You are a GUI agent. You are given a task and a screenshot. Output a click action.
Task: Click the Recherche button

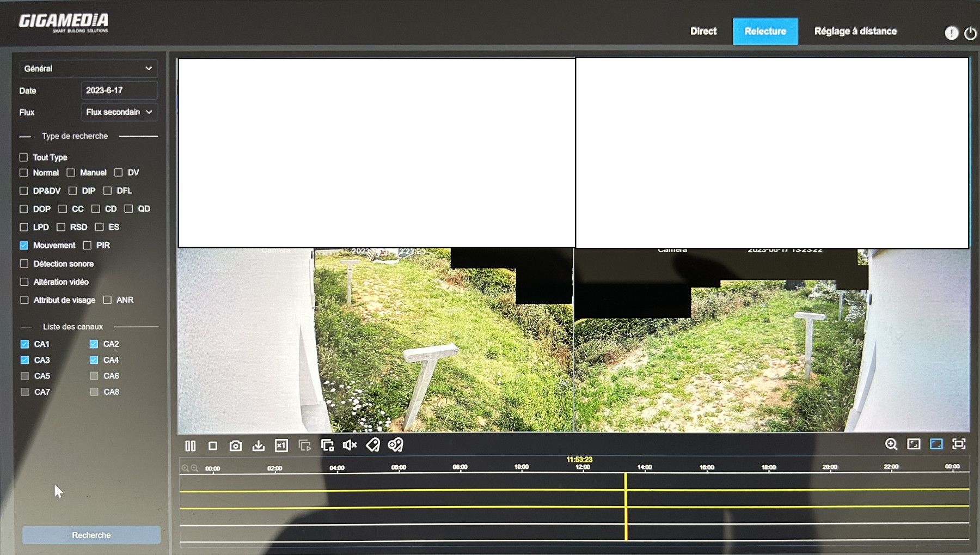91,535
